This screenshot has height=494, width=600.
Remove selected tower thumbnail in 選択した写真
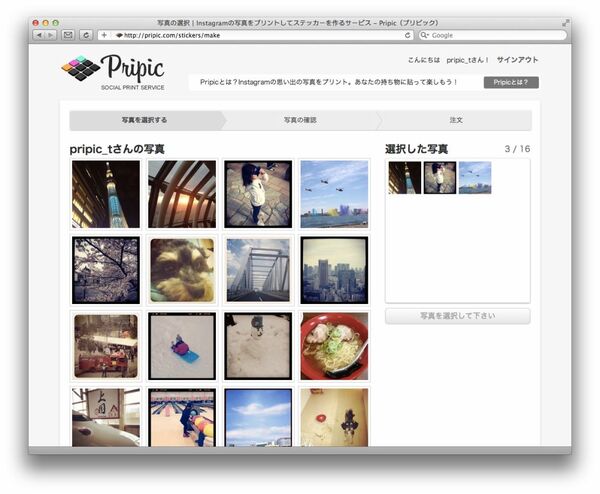click(x=405, y=178)
